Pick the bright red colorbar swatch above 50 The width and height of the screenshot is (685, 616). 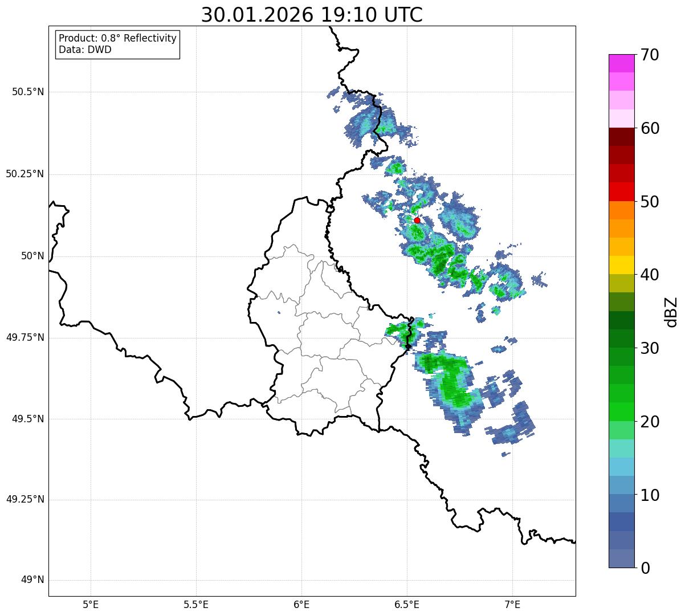[621, 191]
